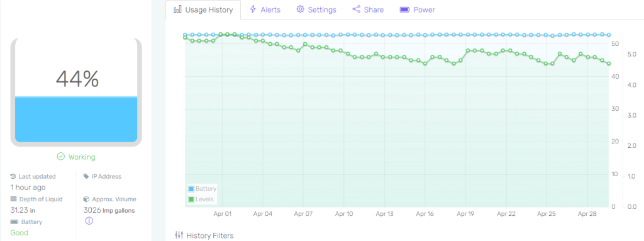Select the Share tab label
The image size is (644, 241).
coord(374,9)
